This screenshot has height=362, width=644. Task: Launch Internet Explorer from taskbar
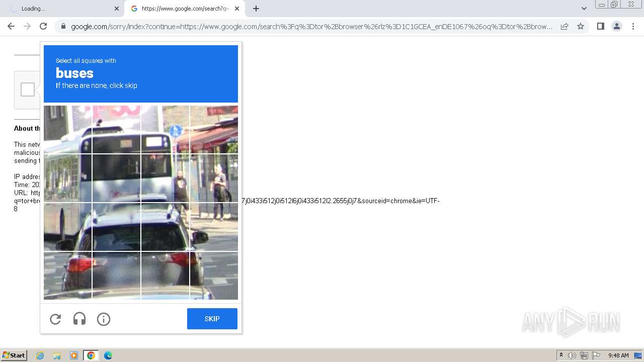(40, 355)
